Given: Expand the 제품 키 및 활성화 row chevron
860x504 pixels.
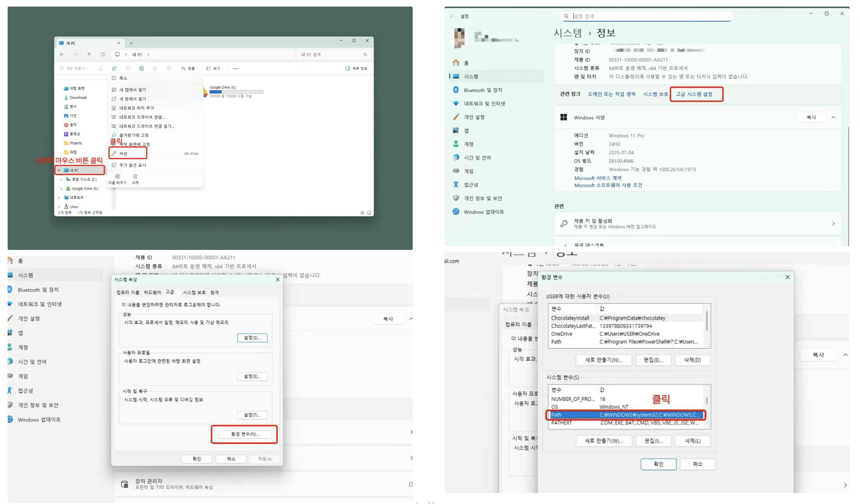Looking at the screenshot, I should (833, 224).
